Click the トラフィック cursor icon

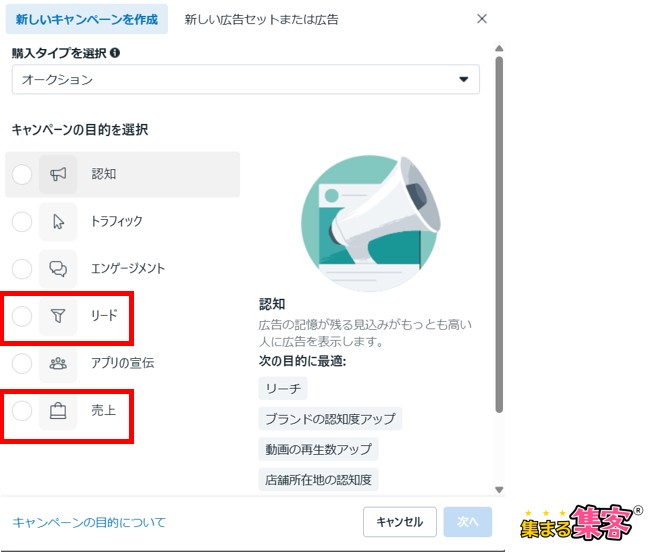pyautogui.click(x=58, y=222)
